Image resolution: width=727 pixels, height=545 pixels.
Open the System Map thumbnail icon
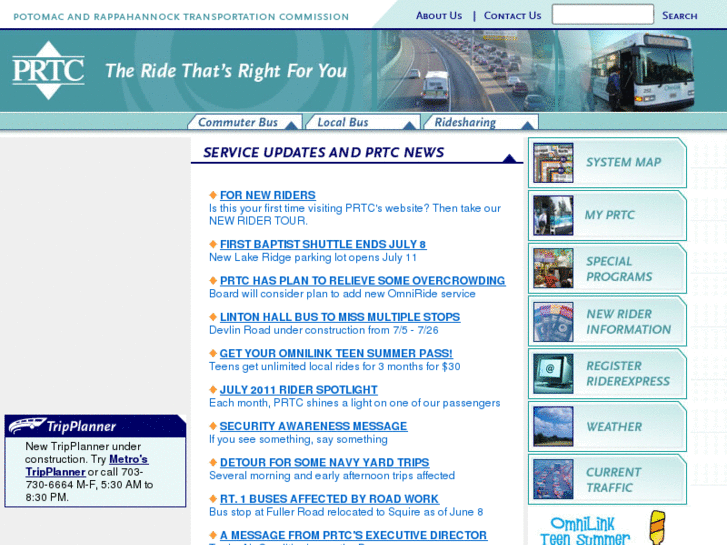(553, 163)
